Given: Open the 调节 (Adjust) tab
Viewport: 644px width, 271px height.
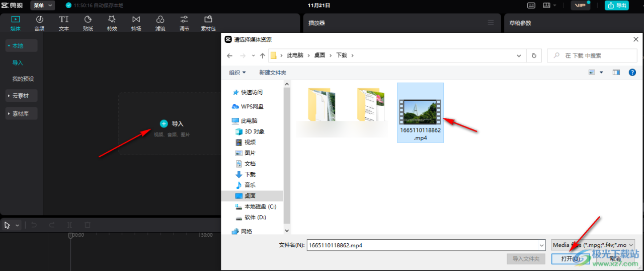Looking at the screenshot, I should (184, 23).
